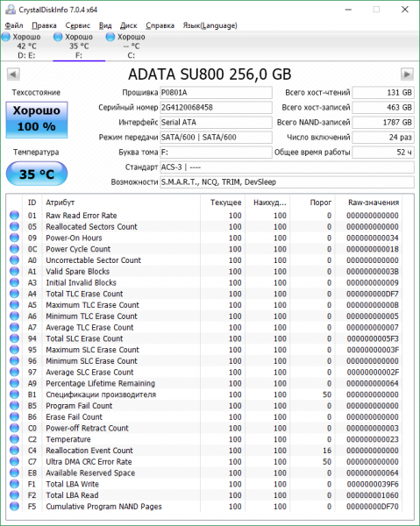Viewport: 420px width, 526px height.
Task: Click status orb for Temperature attribute
Action: 14,439
